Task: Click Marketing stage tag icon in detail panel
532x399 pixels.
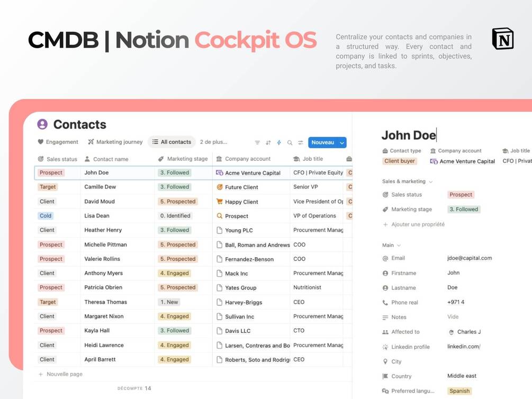Action: [385, 210]
